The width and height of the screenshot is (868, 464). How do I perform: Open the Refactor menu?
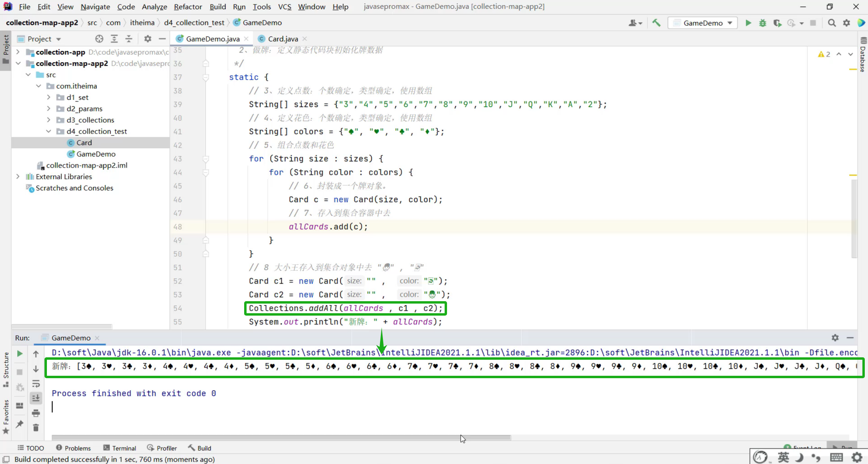pyautogui.click(x=188, y=7)
